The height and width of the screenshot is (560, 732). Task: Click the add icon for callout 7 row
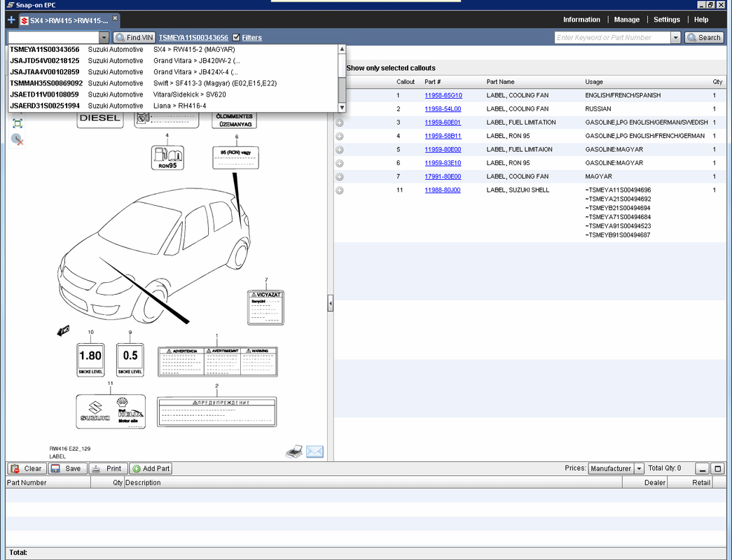coord(340,177)
